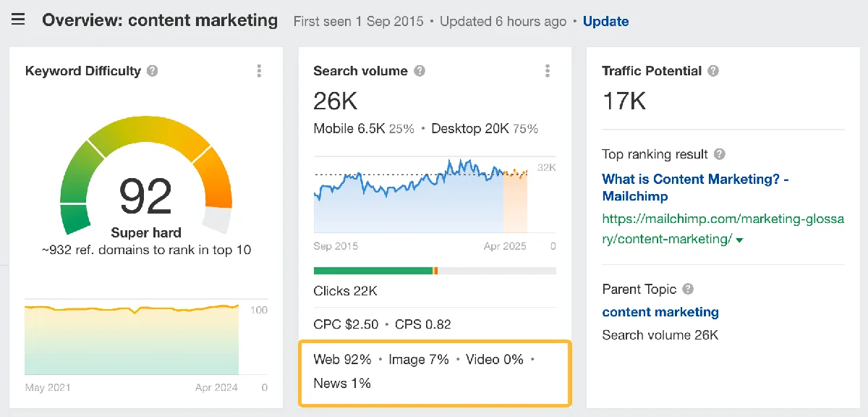
Task: Click the Update link in the header
Action: 605,22
